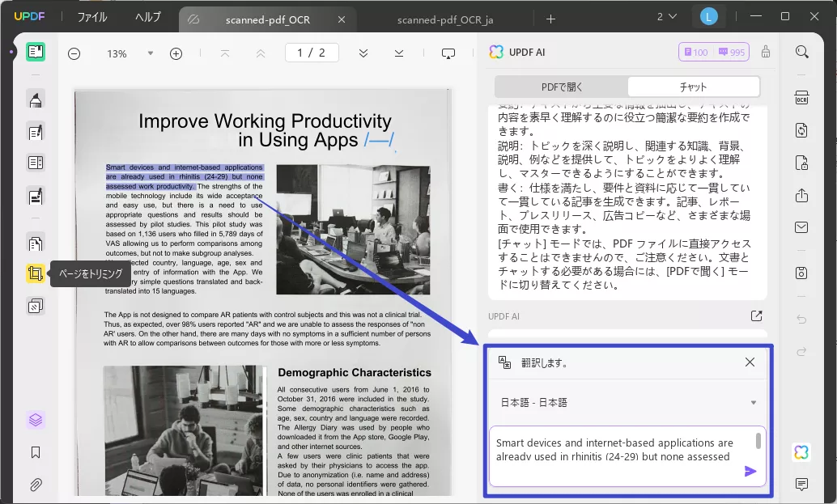Click the scrollbar in prompt text box
The height and width of the screenshot is (504, 837).
758,441
